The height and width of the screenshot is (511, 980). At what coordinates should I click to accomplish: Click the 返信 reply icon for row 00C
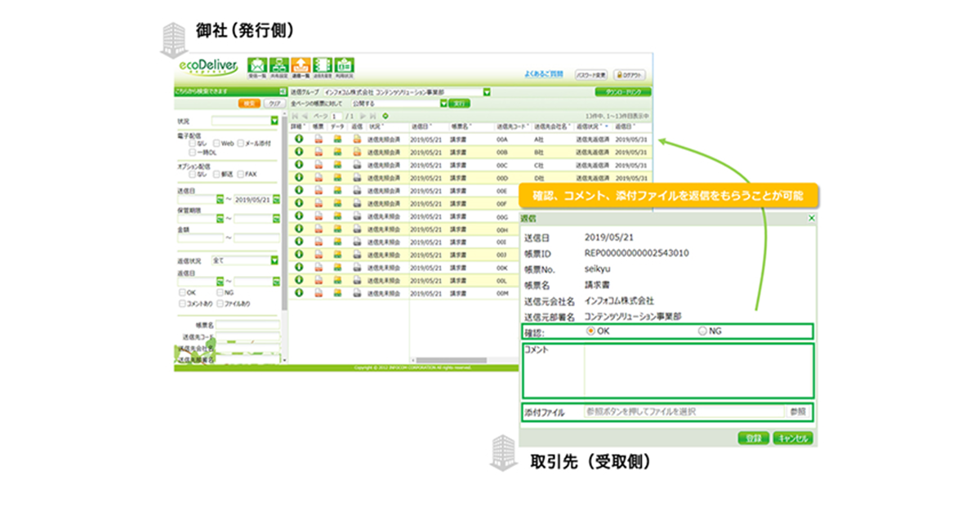coord(357,165)
